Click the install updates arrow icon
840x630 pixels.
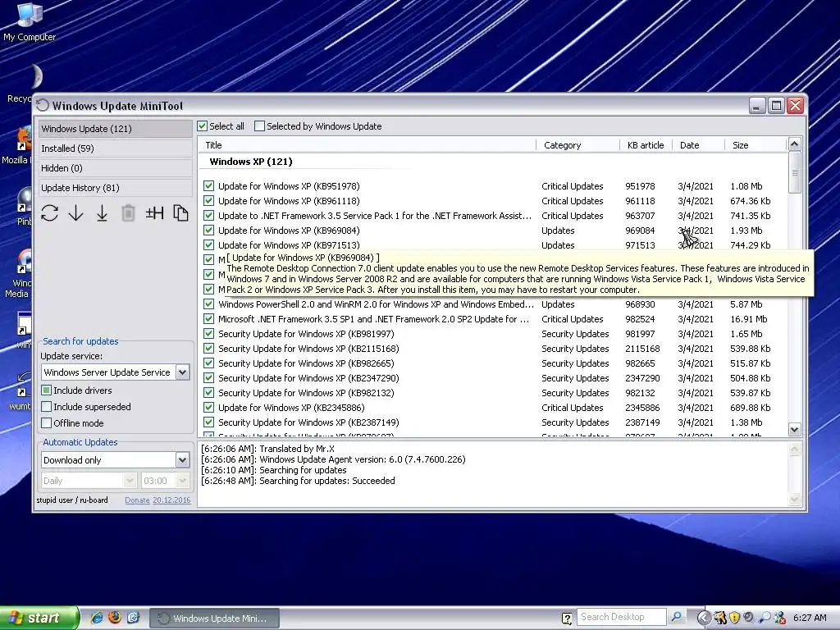102,213
